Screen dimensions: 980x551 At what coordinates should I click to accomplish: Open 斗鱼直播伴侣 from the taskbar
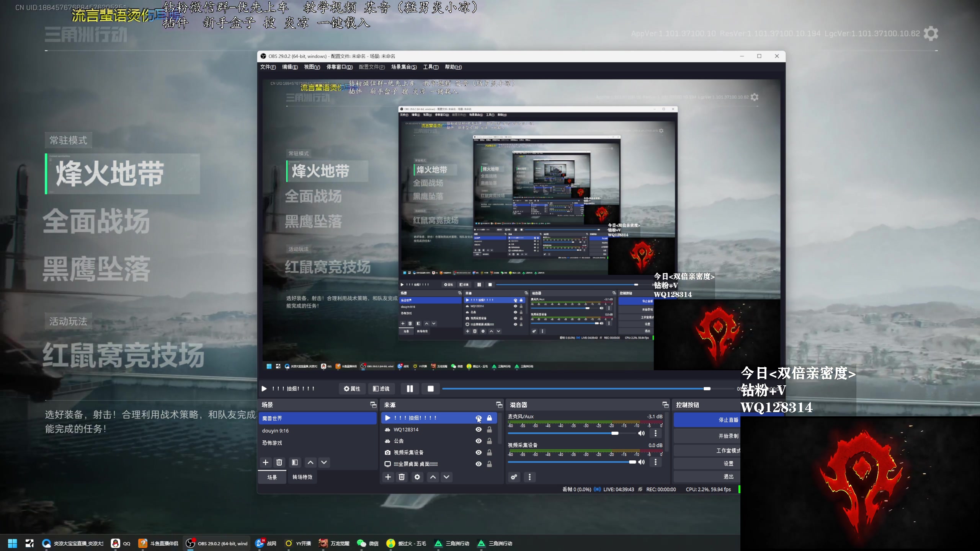click(x=158, y=543)
